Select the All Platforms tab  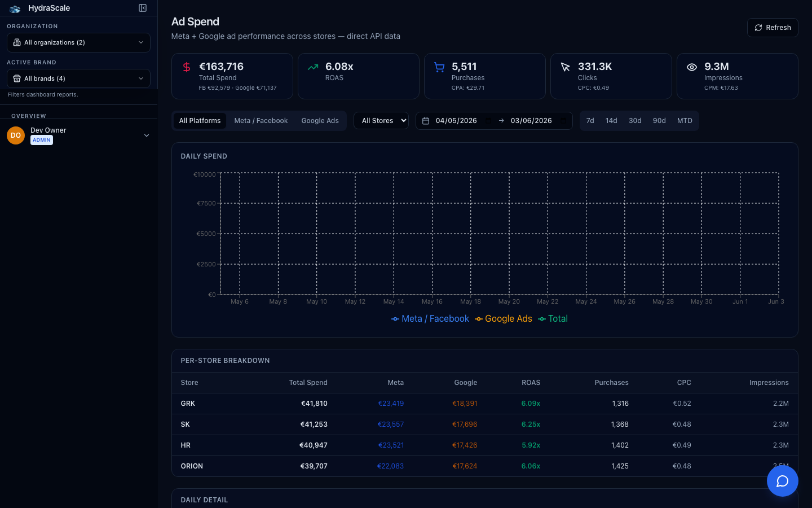pos(200,121)
